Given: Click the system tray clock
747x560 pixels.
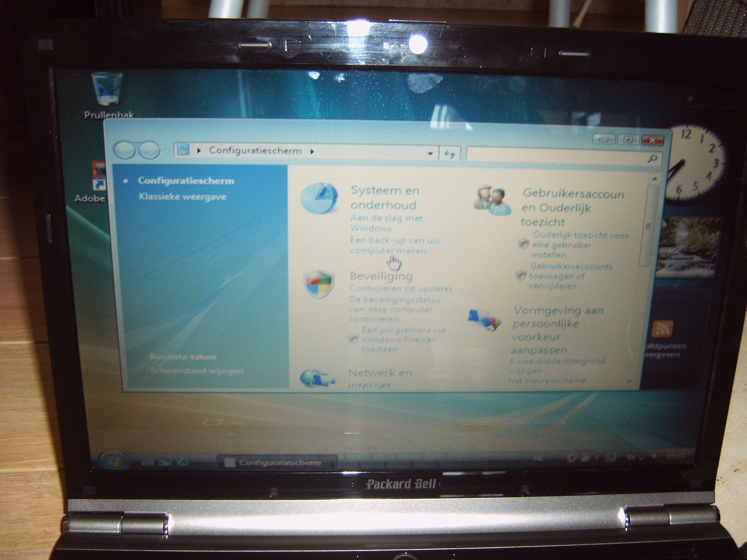Looking at the screenshot, I should [x=677, y=456].
